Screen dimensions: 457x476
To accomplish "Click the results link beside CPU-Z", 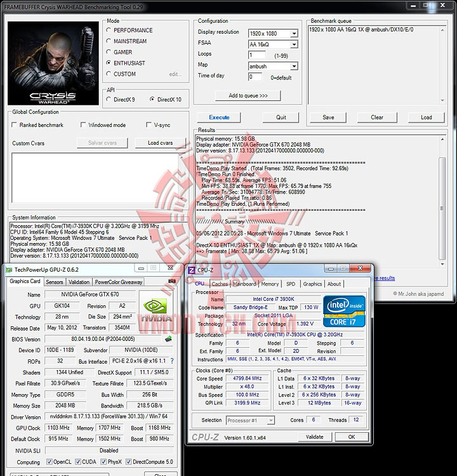I will (x=385, y=278).
